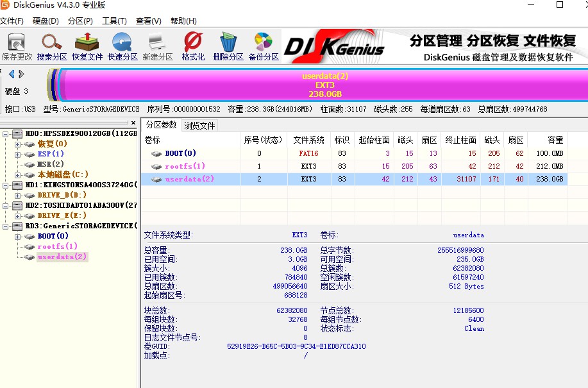Select the userdata(2) partition bar in disk map

[x=324, y=85]
